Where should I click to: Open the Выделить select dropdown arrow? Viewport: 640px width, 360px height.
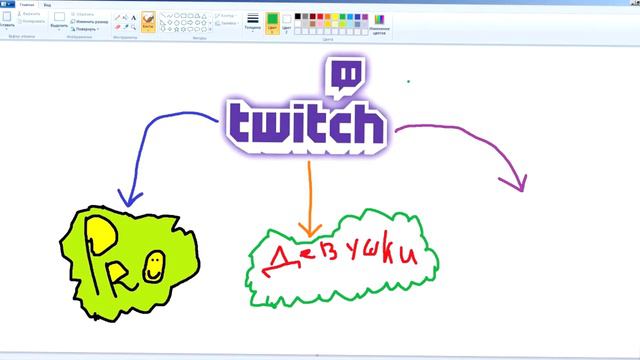59,29
